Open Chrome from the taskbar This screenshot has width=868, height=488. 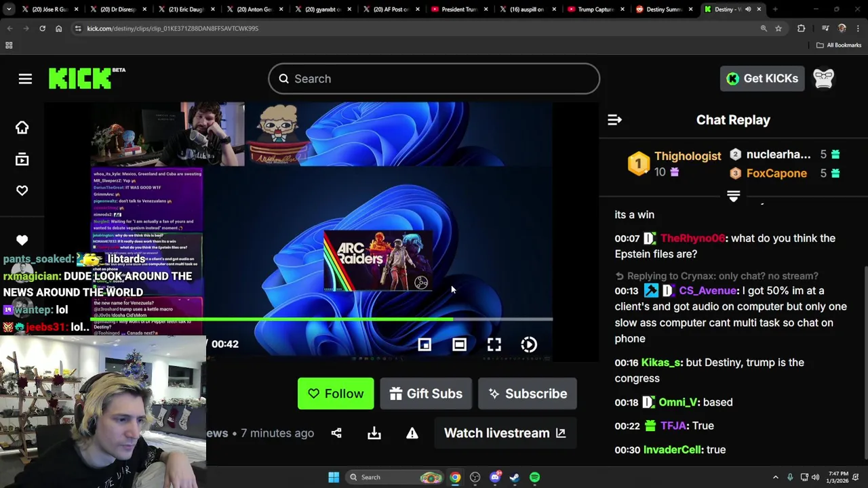(x=455, y=477)
